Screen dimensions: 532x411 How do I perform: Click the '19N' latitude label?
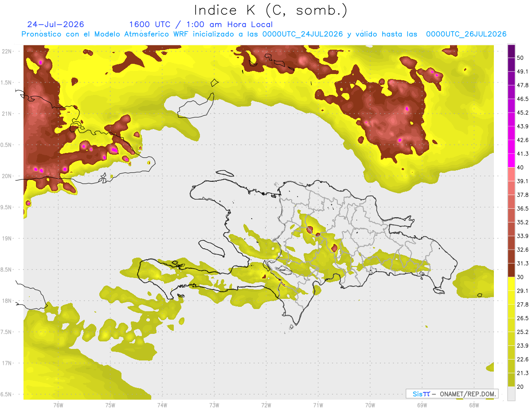pos(6,239)
